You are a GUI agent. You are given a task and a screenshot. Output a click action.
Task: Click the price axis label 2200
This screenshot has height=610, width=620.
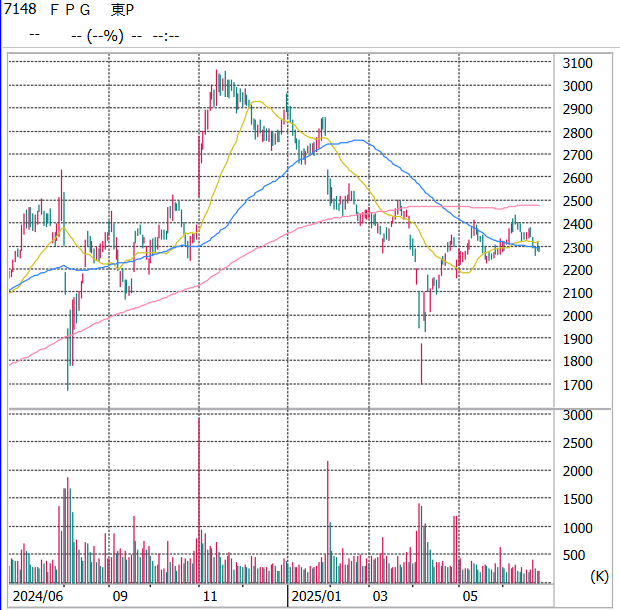pos(577,270)
